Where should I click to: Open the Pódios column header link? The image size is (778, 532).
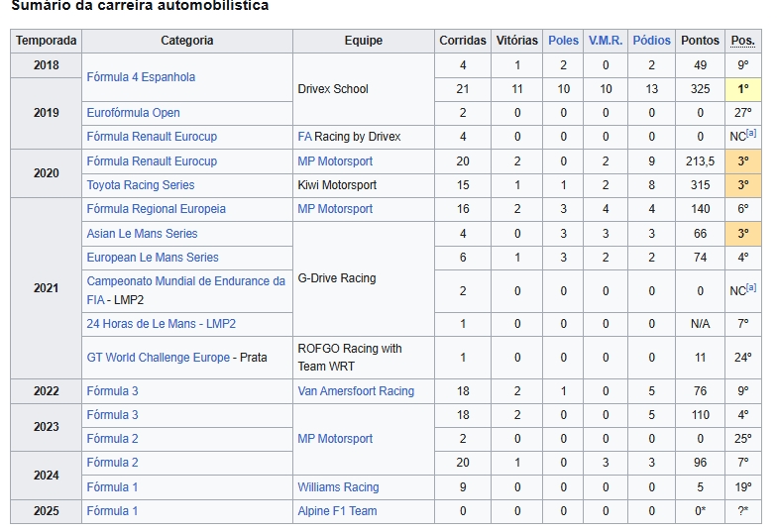pos(651,41)
